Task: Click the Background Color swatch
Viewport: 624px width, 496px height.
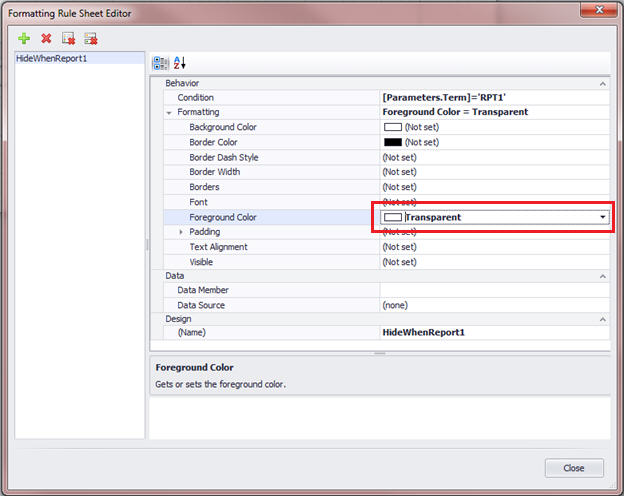Action: 392,128
